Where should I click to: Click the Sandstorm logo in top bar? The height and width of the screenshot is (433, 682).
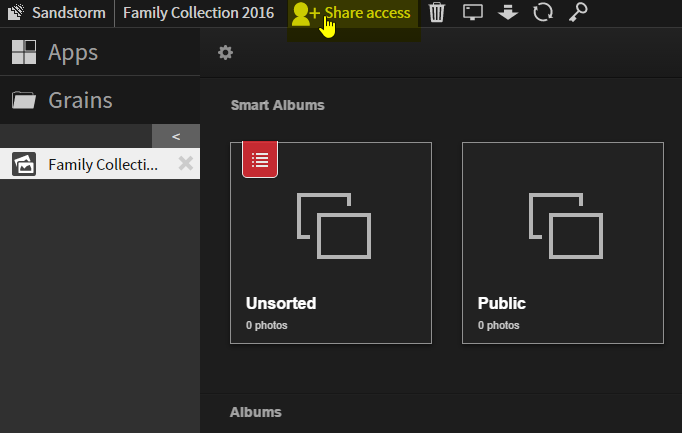(x=16, y=13)
